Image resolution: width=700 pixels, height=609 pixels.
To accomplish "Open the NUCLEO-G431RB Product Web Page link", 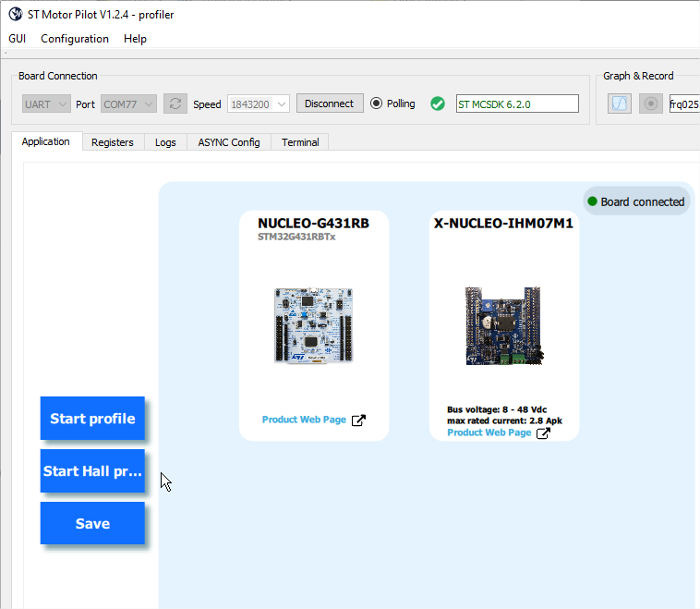I will (304, 420).
